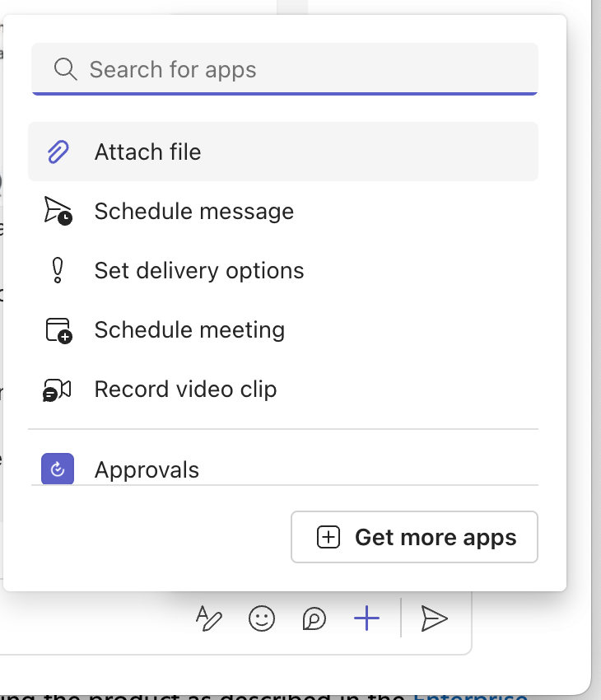Select Schedule meeting entry

(283, 330)
